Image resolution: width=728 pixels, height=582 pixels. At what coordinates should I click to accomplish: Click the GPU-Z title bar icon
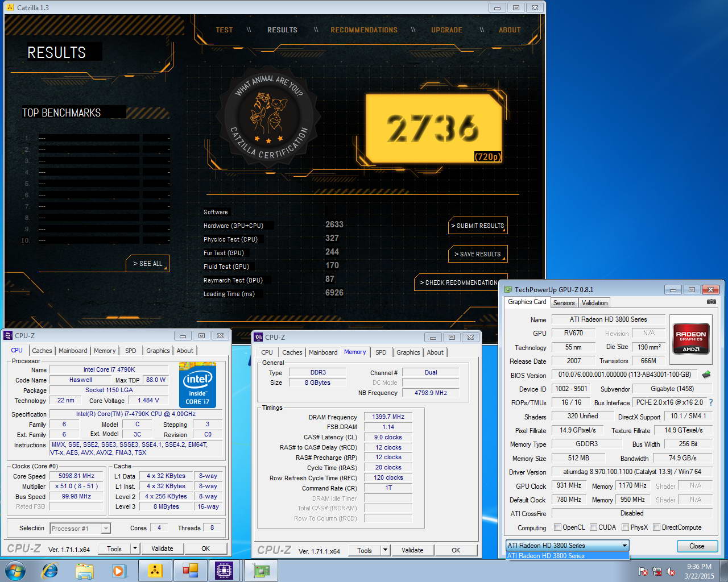(x=508, y=289)
